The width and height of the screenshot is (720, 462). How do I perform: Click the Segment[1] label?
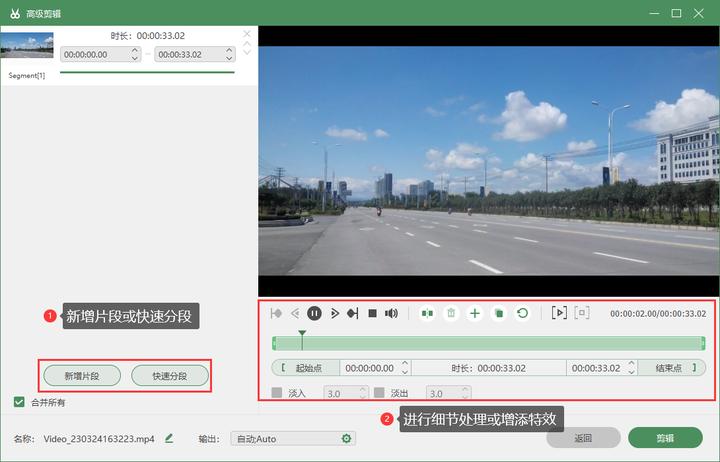click(x=27, y=75)
